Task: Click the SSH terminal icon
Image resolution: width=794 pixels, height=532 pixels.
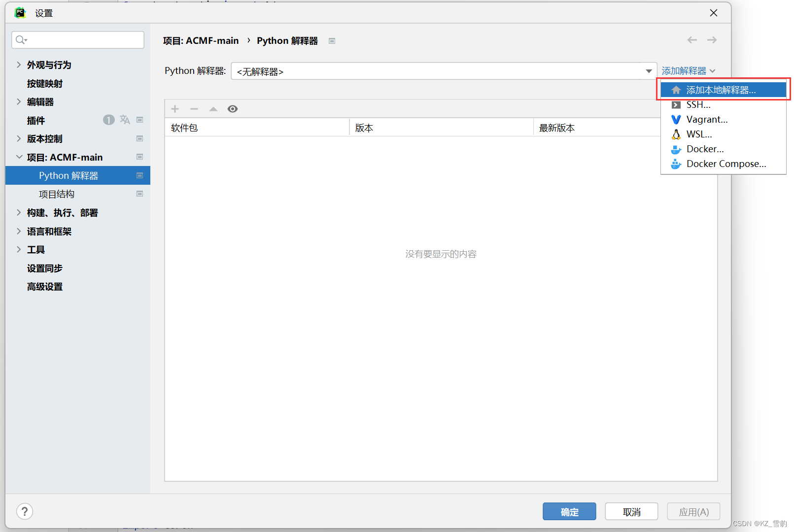Action: click(676, 105)
